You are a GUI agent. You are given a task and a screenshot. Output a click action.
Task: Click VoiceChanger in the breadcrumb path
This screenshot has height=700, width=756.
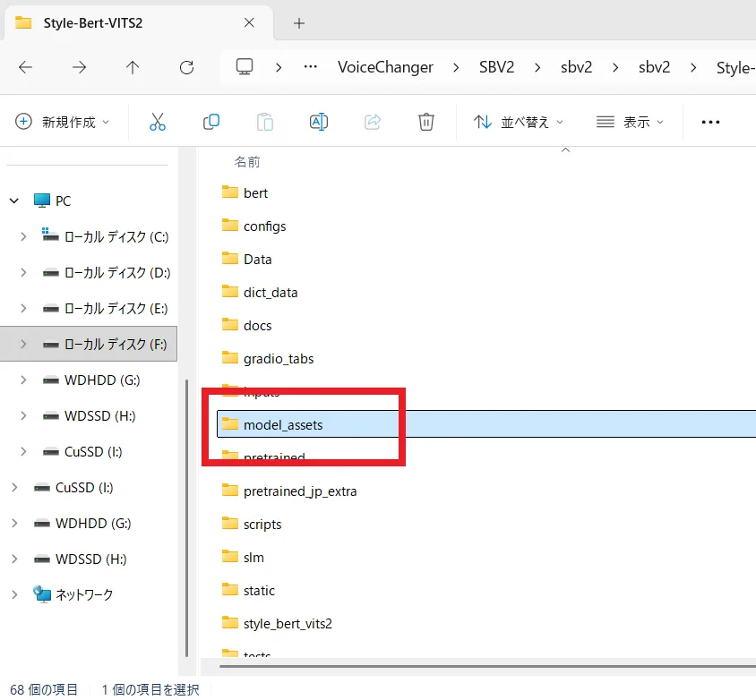(x=385, y=67)
